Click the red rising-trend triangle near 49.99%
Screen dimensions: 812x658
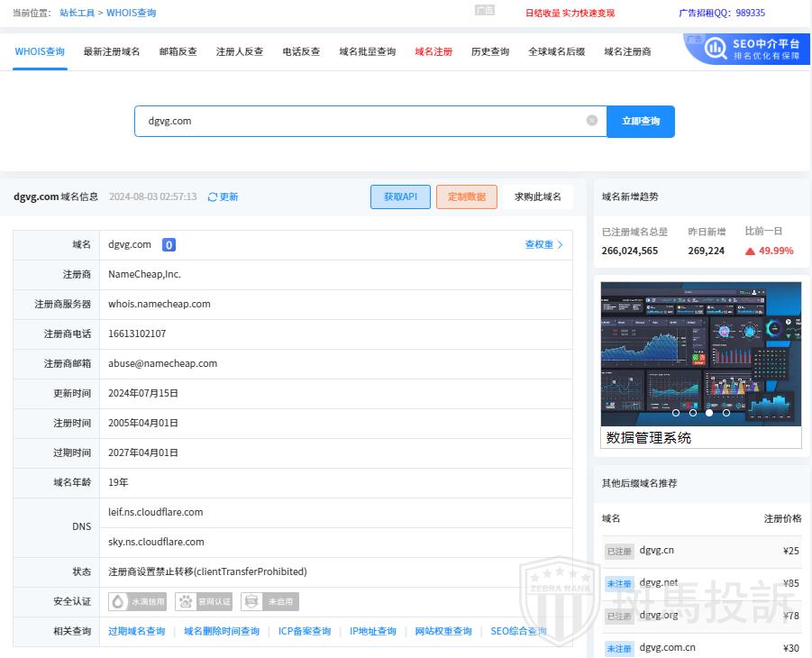pyautogui.click(x=750, y=251)
